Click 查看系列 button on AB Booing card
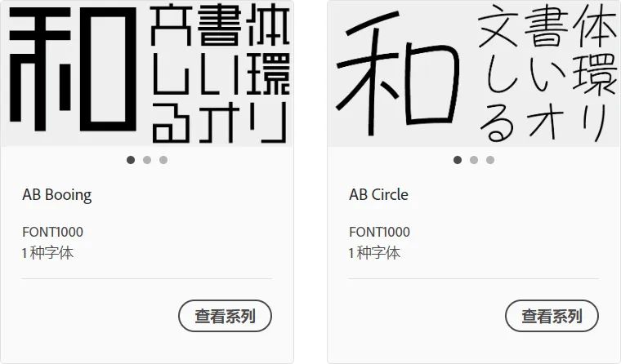 (225, 316)
